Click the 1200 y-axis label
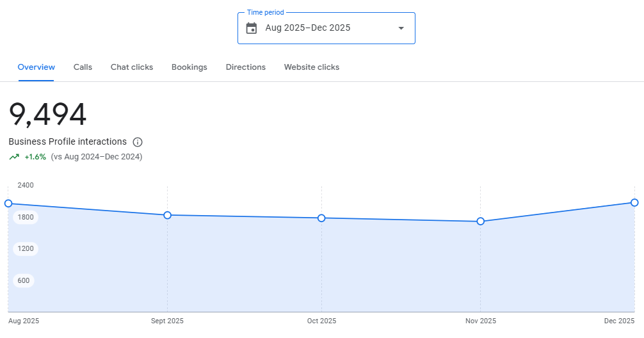644x338 pixels. pos(26,248)
